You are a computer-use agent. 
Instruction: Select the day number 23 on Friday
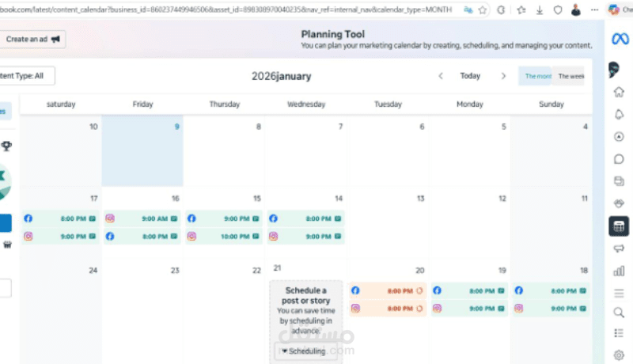click(175, 271)
